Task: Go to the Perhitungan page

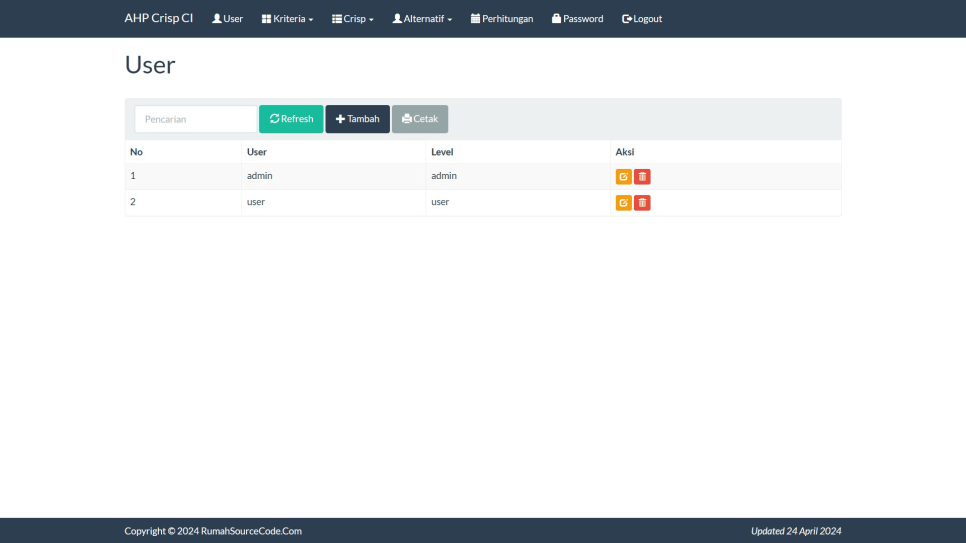Action: [502, 19]
